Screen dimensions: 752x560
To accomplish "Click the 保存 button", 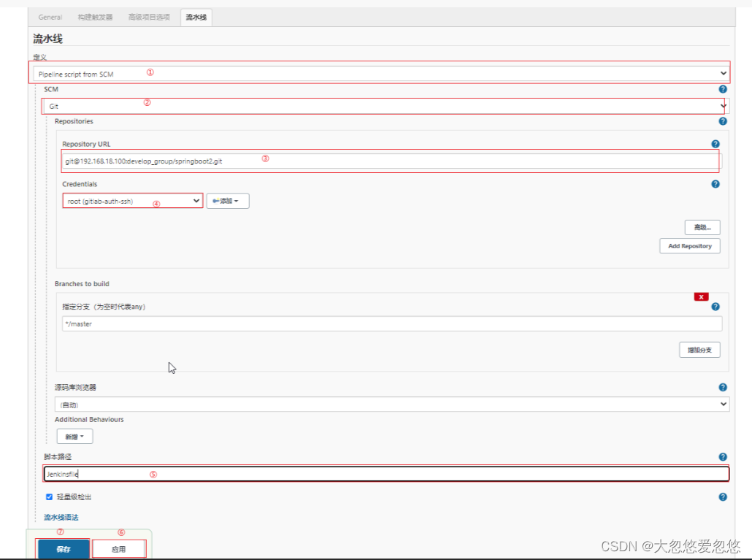I will [x=64, y=549].
